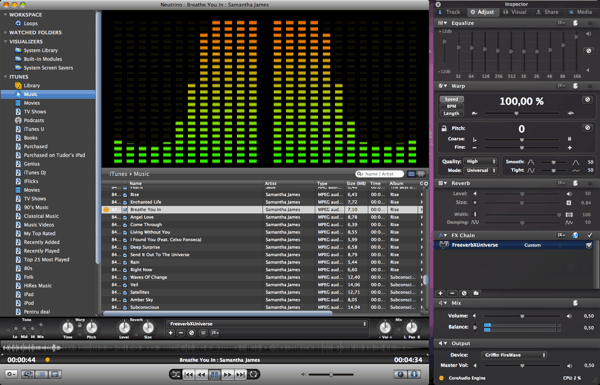
Task: Switch to the Visual tab in Inspector
Action: point(515,12)
